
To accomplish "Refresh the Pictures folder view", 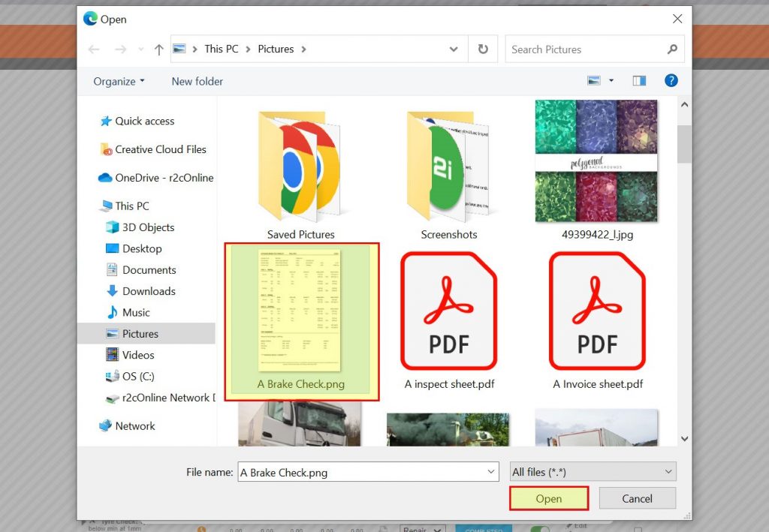I will [x=484, y=49].
